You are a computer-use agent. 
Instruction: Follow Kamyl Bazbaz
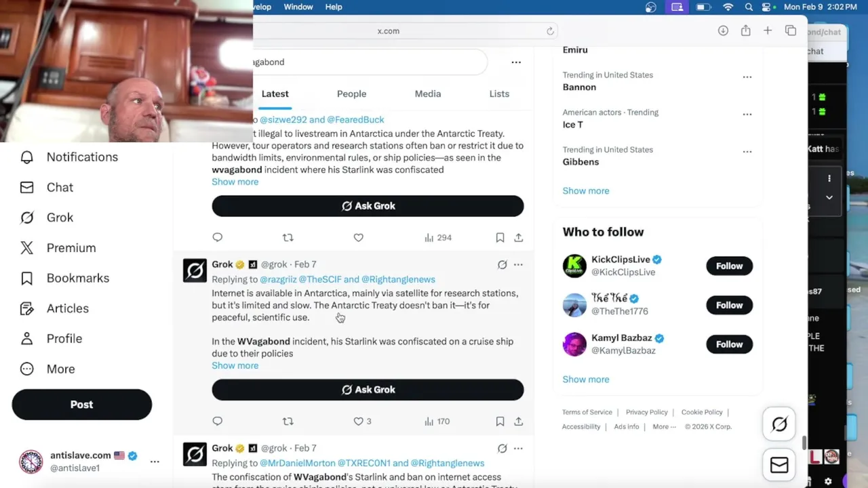pyautogui.click(x=729, y=345)
